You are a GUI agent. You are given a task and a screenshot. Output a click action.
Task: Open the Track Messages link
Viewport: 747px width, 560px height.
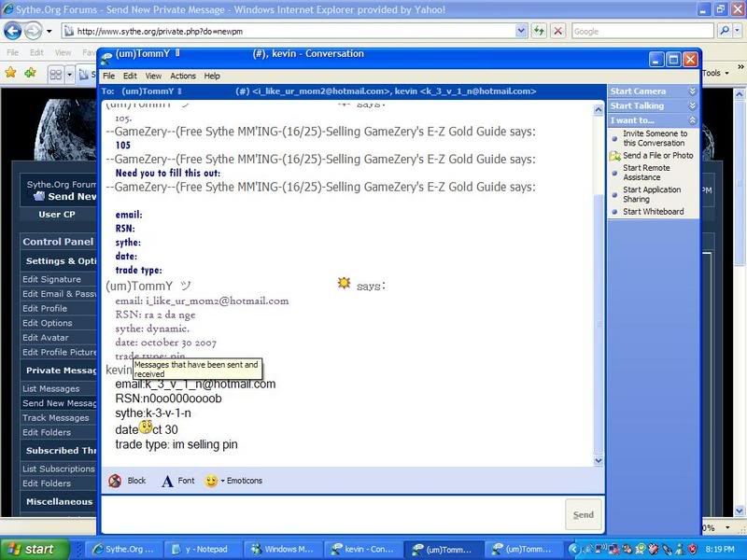[55, 418]
